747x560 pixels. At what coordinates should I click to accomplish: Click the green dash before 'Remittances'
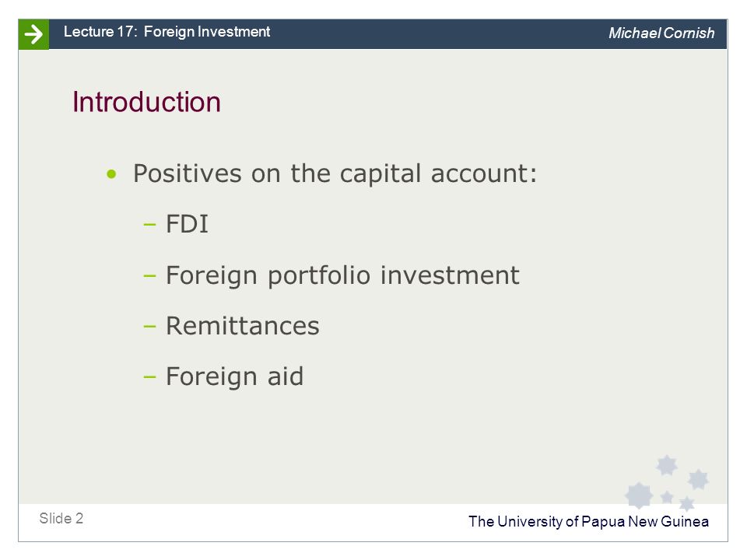tap(149, 327)
